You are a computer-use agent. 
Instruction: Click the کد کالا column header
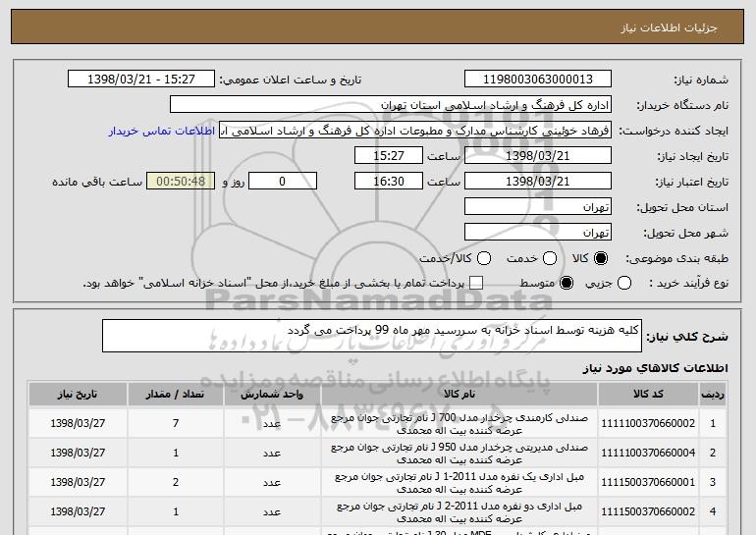click(x=648, y=395)
